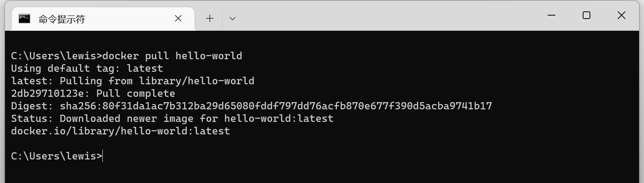This screenshot has height=183, width=644.
Task: Select the 命令提示符 tab
Action: 62,19
